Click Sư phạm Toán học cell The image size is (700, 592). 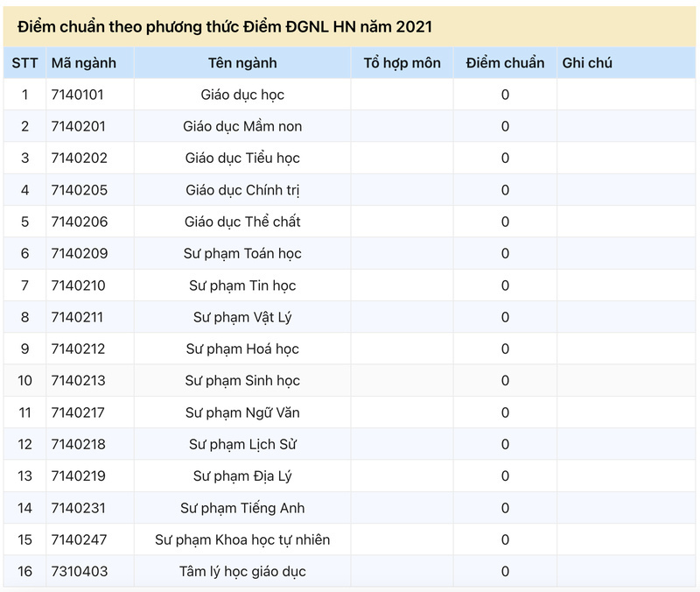[242, 254]
